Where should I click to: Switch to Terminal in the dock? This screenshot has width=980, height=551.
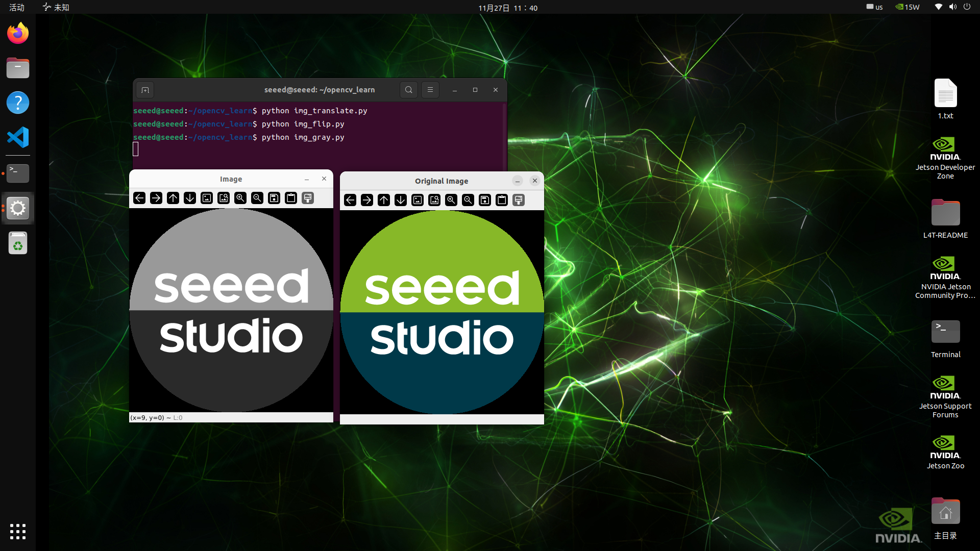click(18, 173)
